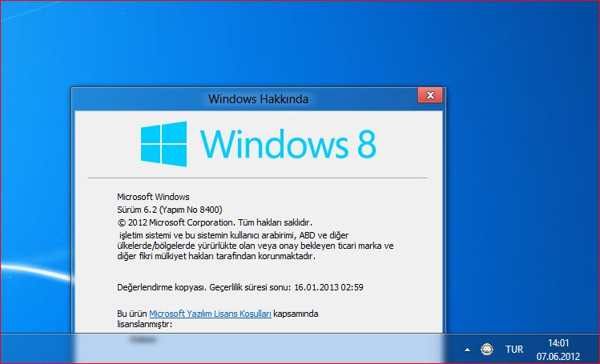The height and width of the screenshot is (364, 600).
Task: Click the Değerlendirme kopyası expiry line
Action: 240,287
